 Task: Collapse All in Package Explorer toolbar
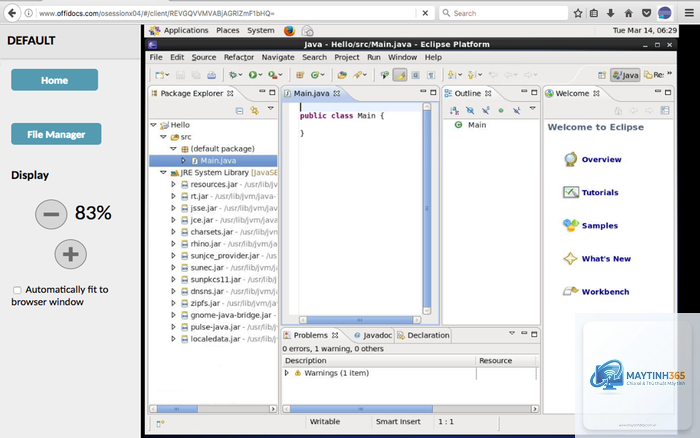click(x=239, y=110)
